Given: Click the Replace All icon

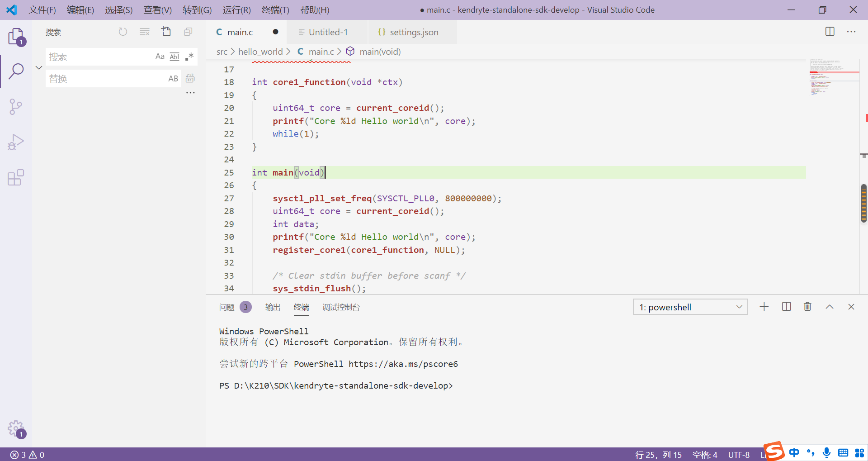Looking at the screenshot, I should tap(190, 78).
